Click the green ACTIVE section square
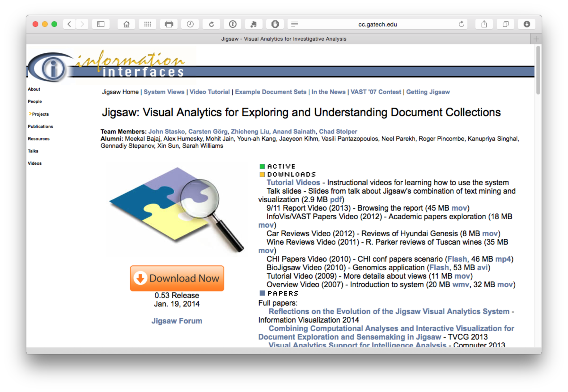 262,166
